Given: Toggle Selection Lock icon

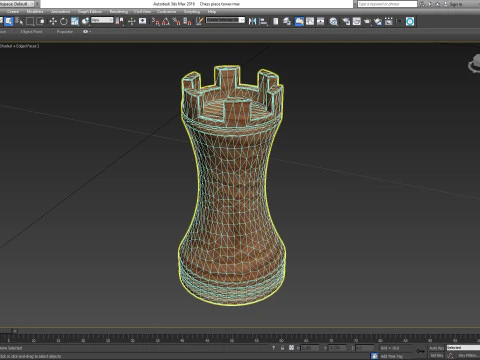Looking at the screenshot, I should pos(282,348).
